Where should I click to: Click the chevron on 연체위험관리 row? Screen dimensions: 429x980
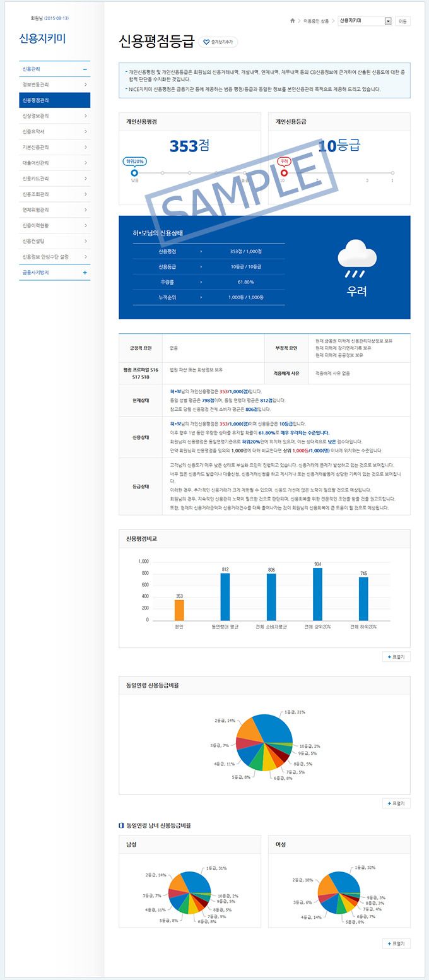tap(85, 210)
